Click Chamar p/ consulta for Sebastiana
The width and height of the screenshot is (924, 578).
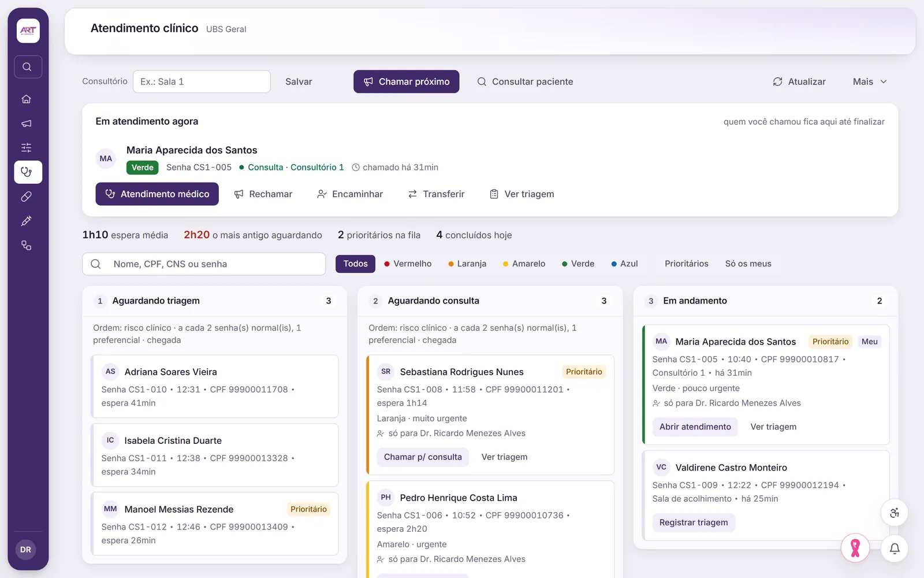(423, 457)
